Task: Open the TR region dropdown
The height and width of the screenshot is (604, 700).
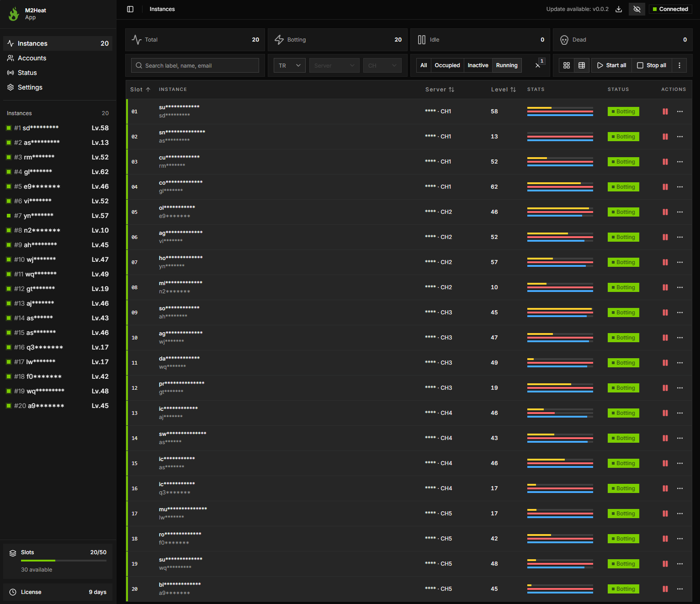Action: pos(290,65)
